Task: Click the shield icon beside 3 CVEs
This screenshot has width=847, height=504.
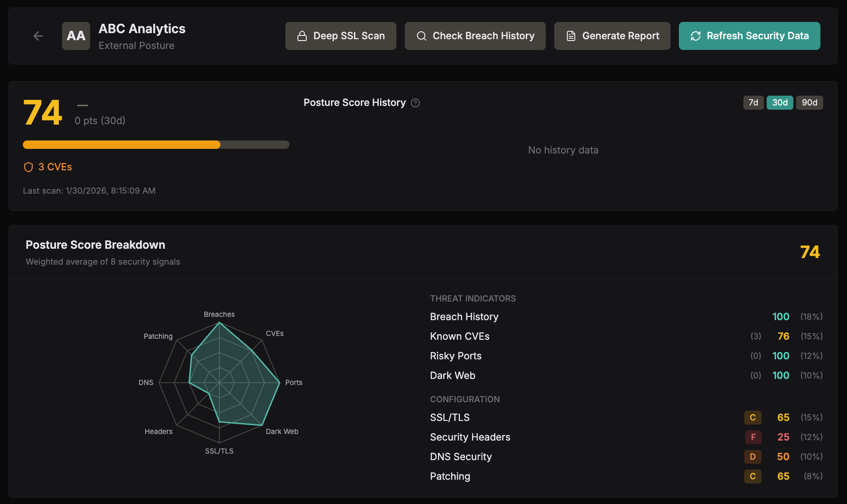Action: click(28, 167)
